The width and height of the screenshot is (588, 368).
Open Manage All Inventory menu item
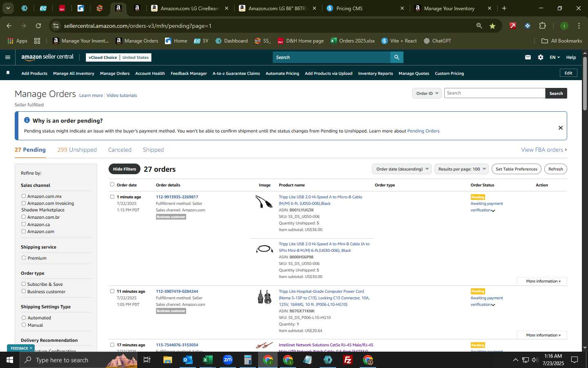click(73, 74)
